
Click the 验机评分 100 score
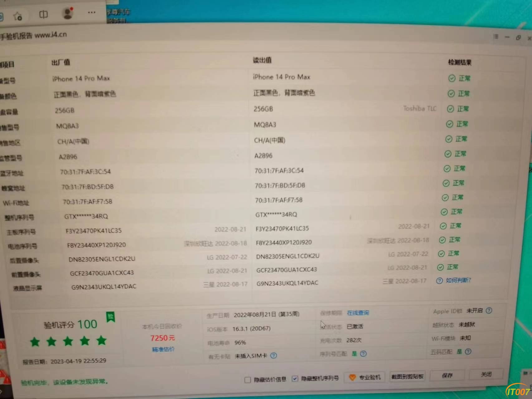click(70, 324)
